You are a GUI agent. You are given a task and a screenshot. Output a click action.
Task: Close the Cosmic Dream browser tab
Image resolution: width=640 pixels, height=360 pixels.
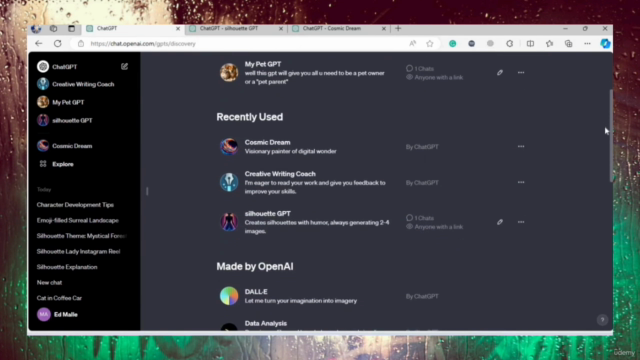tap(384, 29)
